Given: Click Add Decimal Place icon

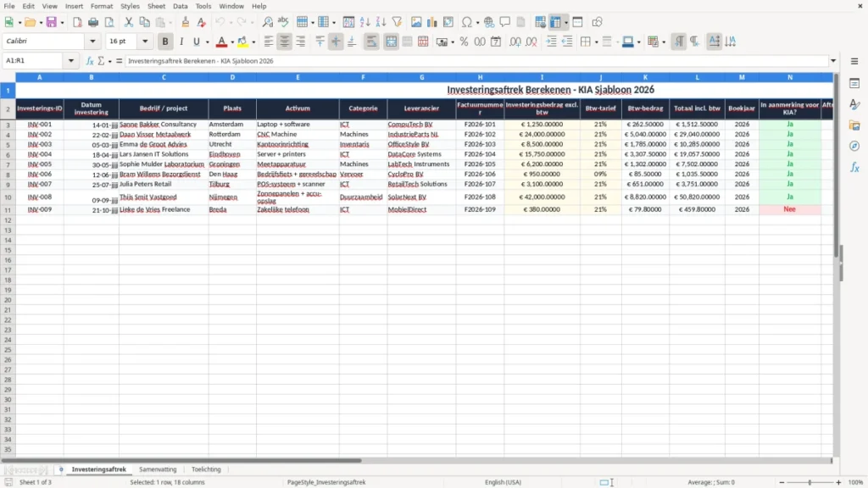Looking at the screenshot, I should pos(515,42).
